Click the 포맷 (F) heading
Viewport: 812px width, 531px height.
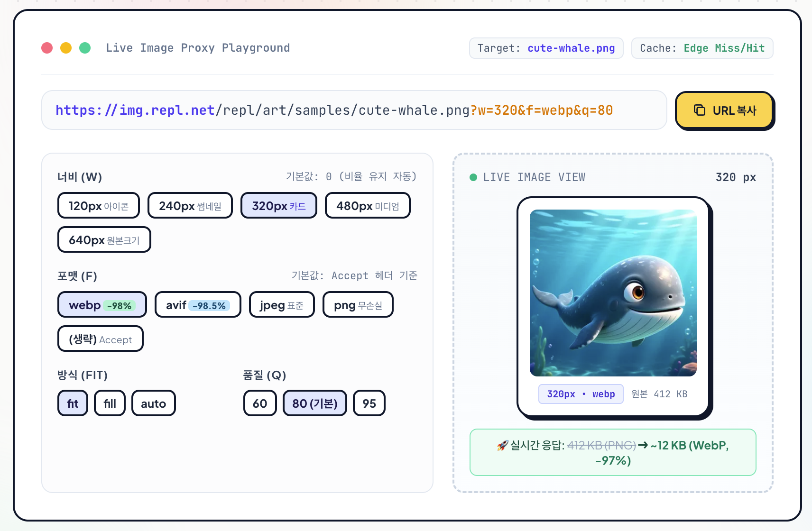pyautogui.click(x=77, y=276)
